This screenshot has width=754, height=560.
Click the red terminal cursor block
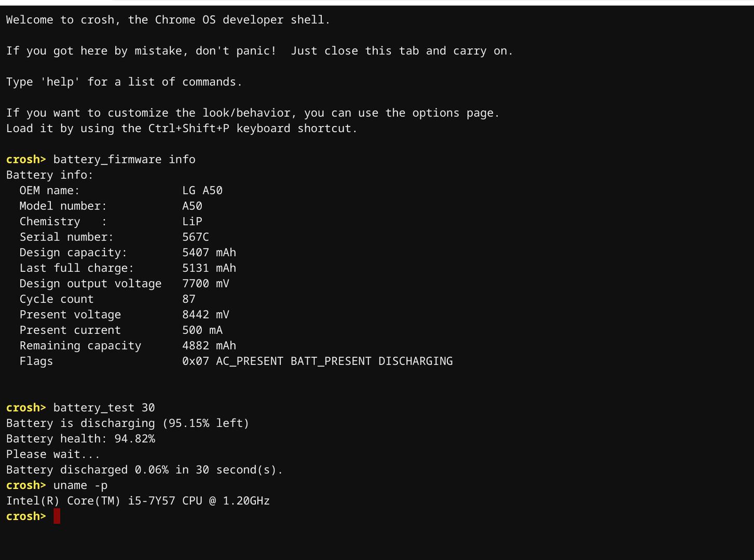pos(57,516)
